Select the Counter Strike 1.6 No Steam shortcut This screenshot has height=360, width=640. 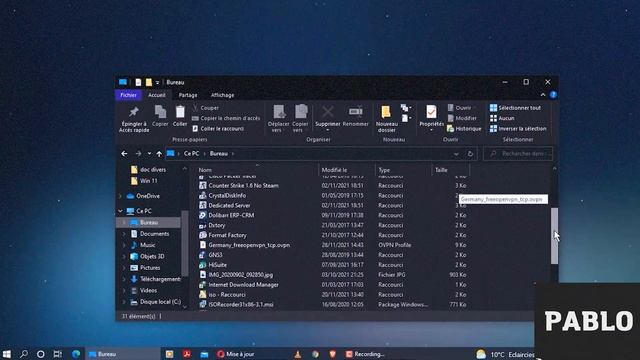[x=243, y=185]
